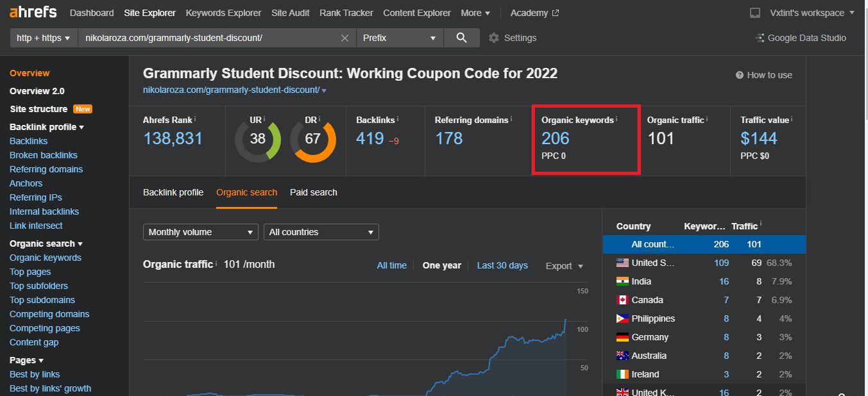This screenshot has width=868, height=396.
Task: Click the Ahrefs logo
Action: [x=33, y=12]
